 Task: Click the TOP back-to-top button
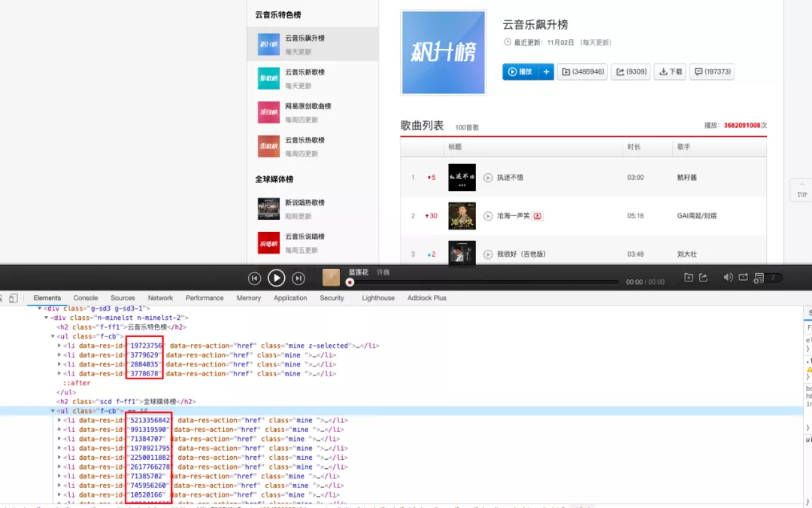pos(801,190)
